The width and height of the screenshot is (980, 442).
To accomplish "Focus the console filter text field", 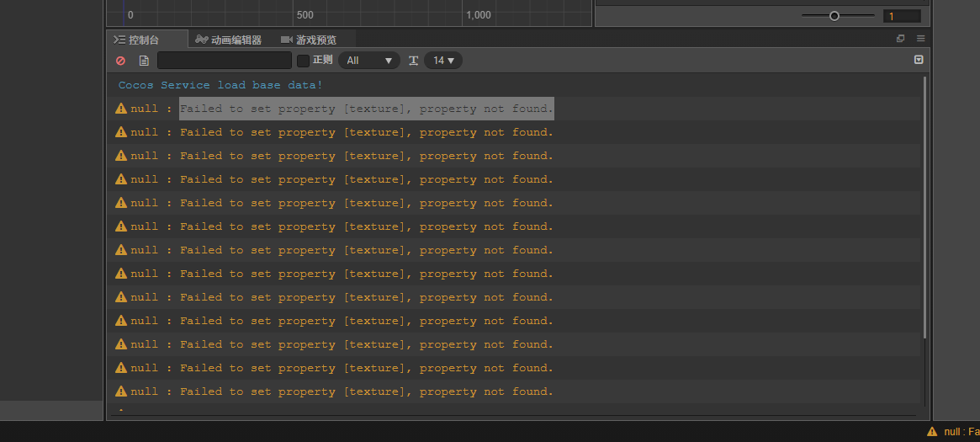I will click(225, 61).
